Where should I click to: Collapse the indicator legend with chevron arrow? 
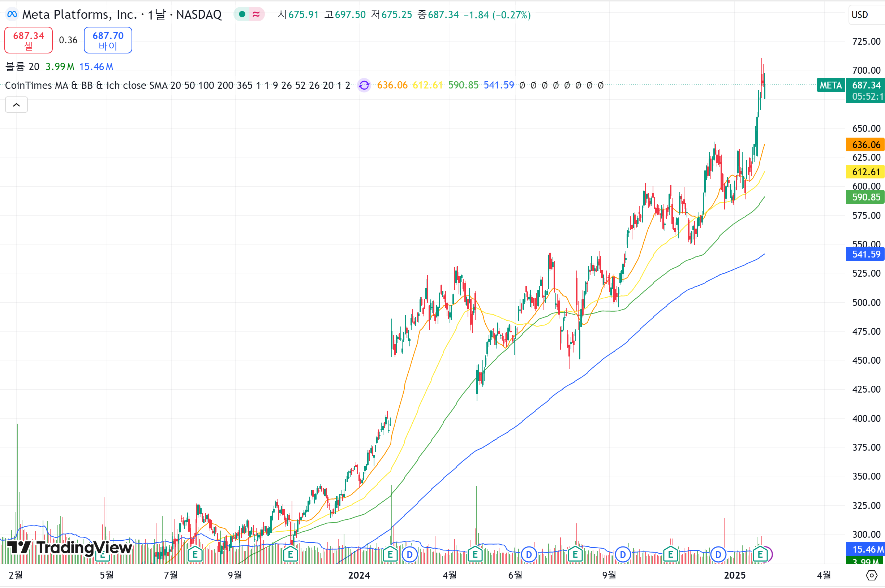pyautogui.click(x=17, y=105)
